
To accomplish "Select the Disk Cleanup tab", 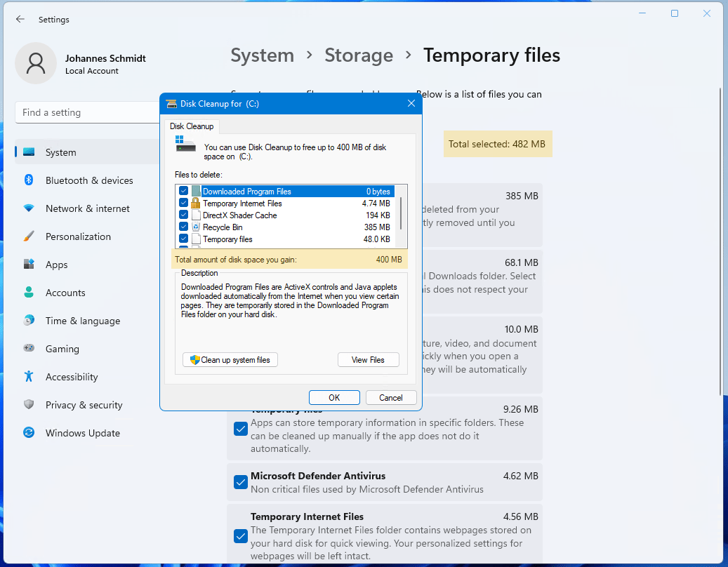I will pos(192,126).
